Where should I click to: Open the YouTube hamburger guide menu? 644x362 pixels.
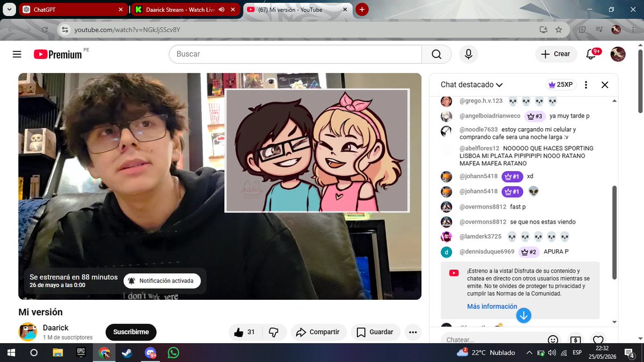click(17, 54)
